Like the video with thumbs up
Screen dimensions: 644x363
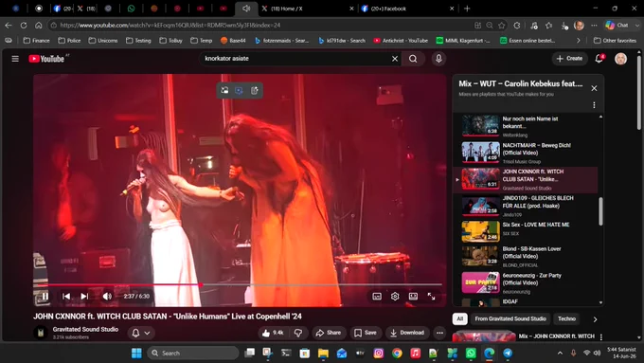274,333
